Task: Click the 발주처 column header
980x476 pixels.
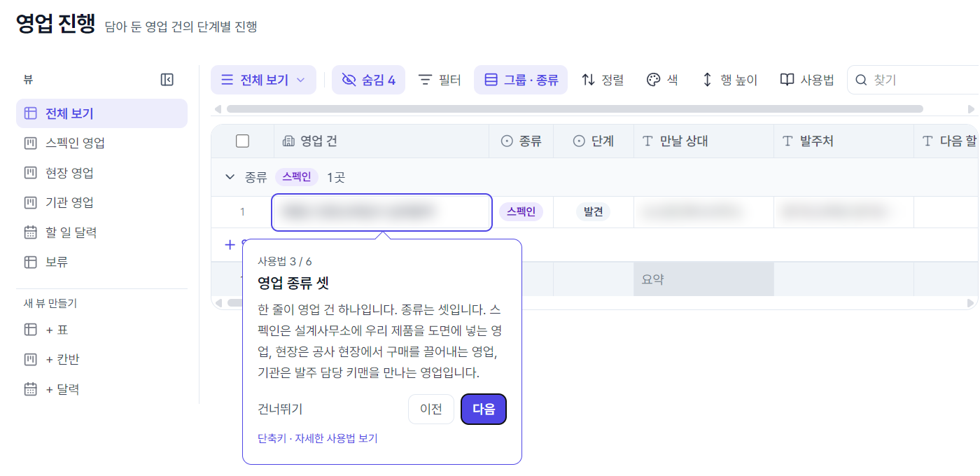Action: (843, 141)
